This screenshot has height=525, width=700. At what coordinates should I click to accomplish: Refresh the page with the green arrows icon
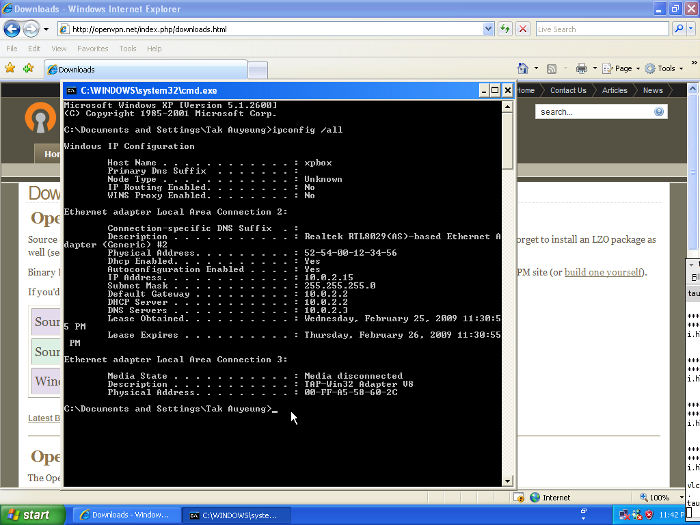pos(505,29)
